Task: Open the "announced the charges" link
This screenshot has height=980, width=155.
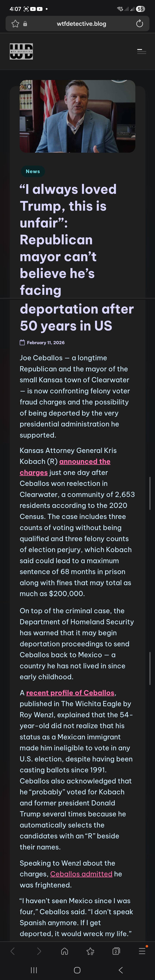Action: [85, 461]
